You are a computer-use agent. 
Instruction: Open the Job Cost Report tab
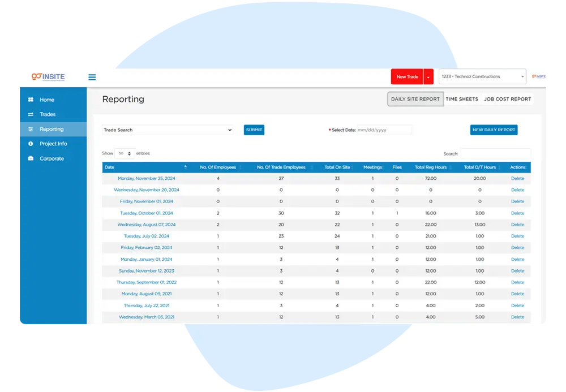[507, 99]
